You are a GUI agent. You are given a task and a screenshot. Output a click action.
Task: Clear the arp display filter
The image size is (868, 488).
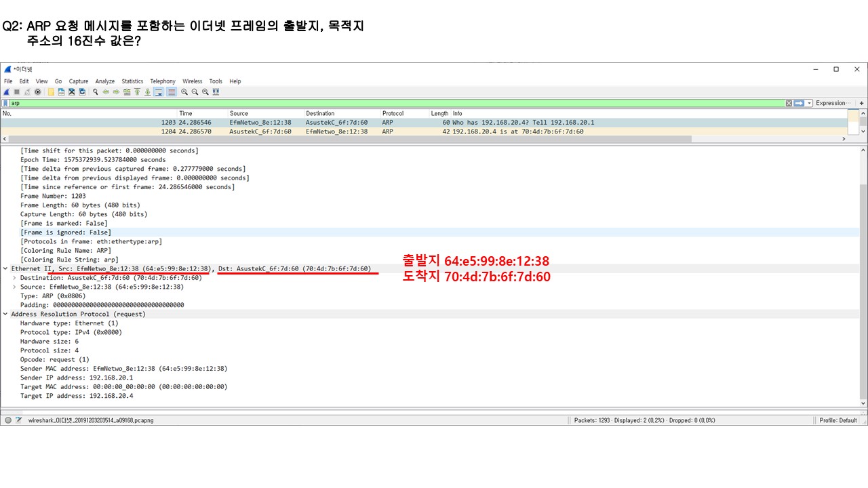coord(789,103)
